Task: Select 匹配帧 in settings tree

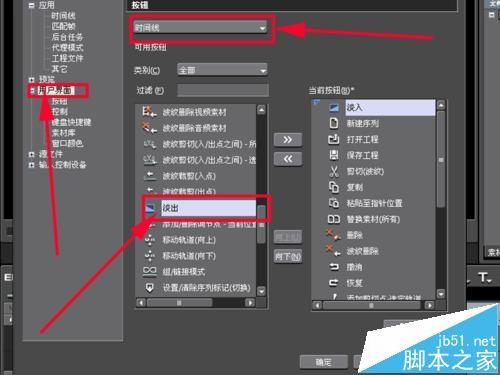Action: coord(63,26)
